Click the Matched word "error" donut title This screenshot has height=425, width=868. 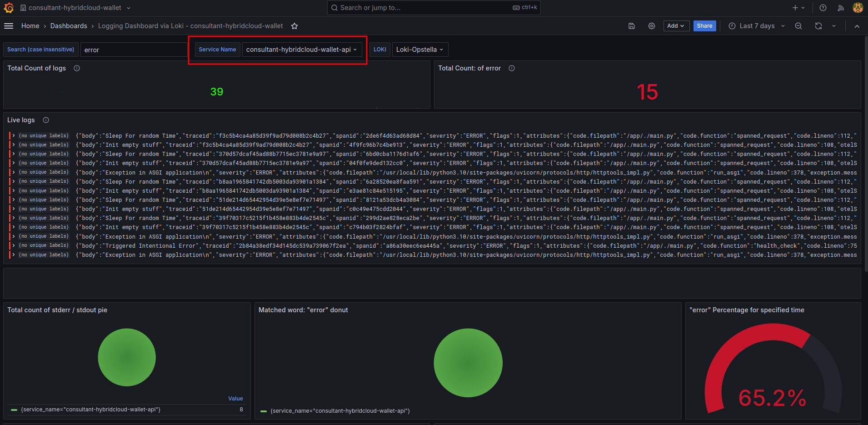tap(303, 310)
